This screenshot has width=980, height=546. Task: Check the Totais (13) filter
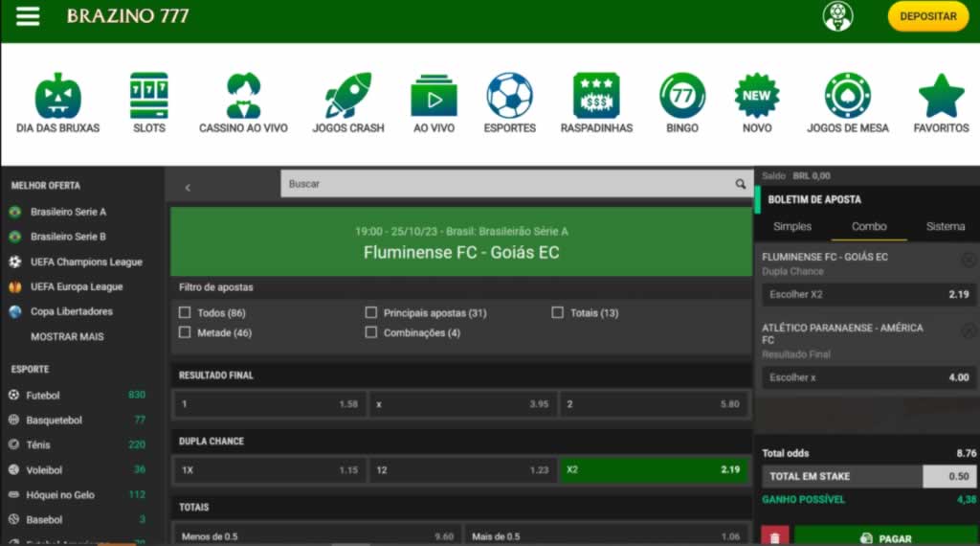[557, 312]
